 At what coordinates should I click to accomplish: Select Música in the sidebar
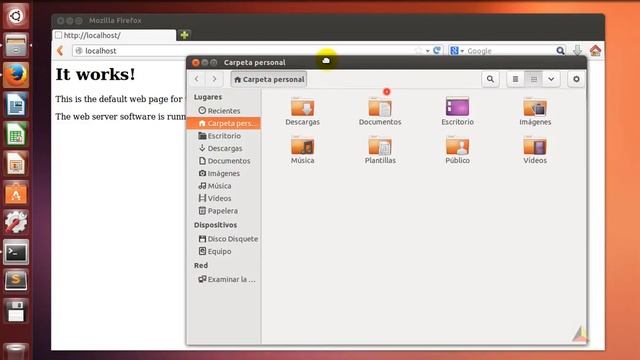coord(224,186)
